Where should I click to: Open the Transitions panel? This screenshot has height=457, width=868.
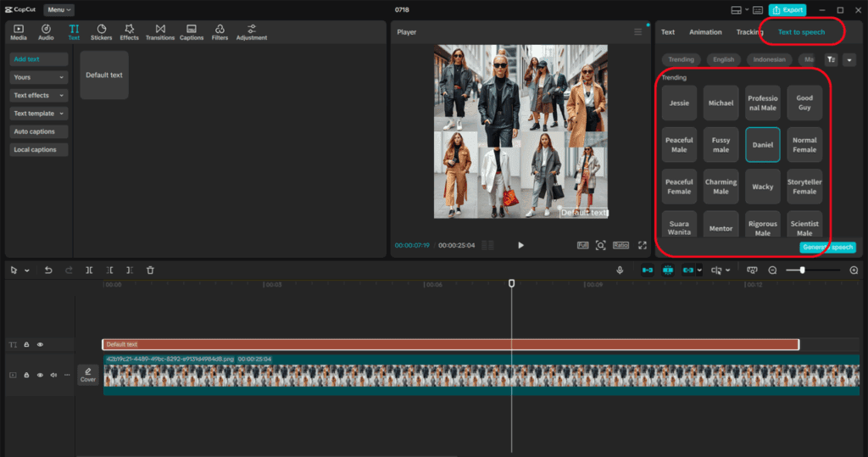[160, 32]
